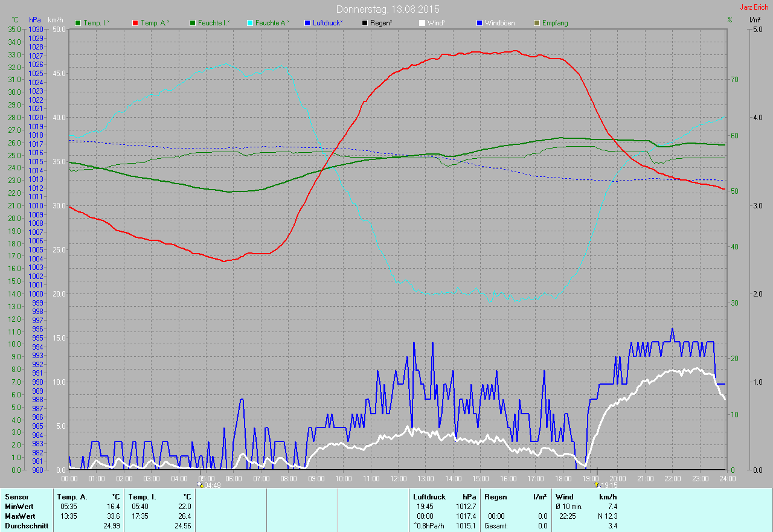Click the blue Windböen legend square

point(479,23)
